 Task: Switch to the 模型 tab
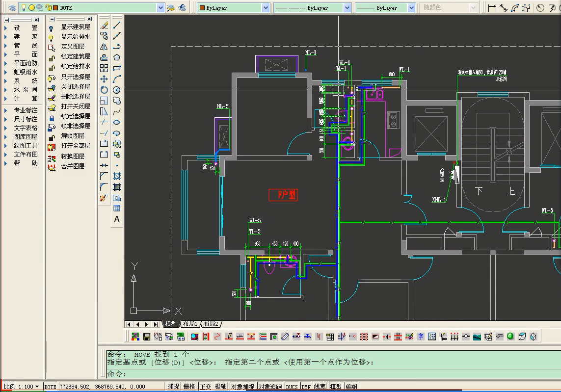[171, 324]
